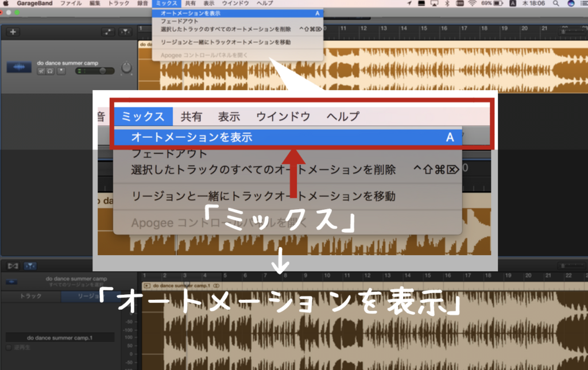Switch to the トラック tab in editor
The image size is (588, 370).
click(31, 296)
